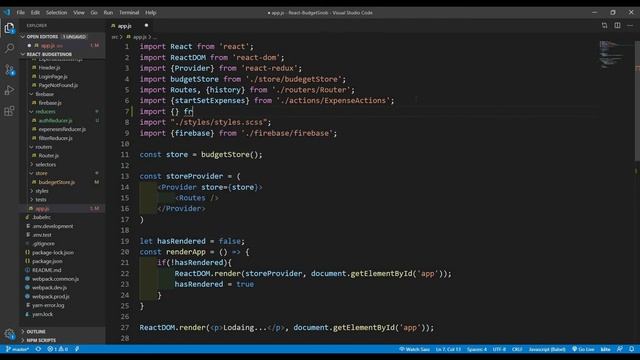Open the Go menu
This screenshot has height=360, width=640.
[94, 13]
